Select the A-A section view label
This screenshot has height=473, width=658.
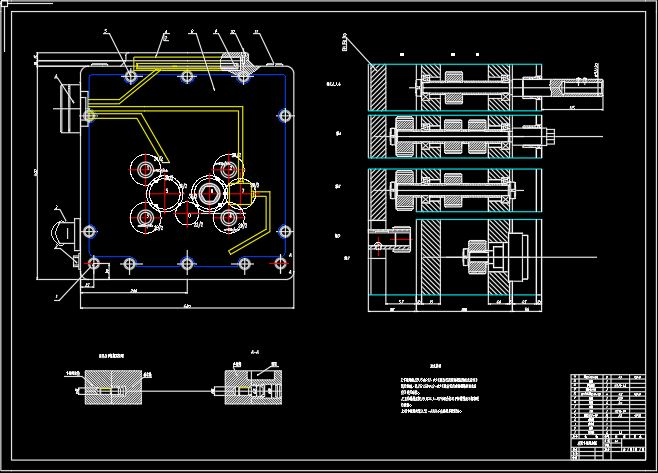(255, 352)
